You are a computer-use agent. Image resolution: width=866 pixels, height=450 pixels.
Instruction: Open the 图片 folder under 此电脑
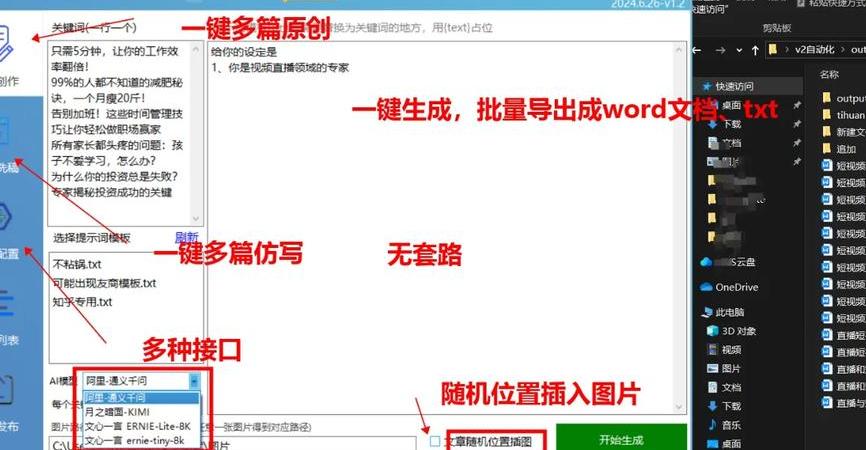click(724, 368)
